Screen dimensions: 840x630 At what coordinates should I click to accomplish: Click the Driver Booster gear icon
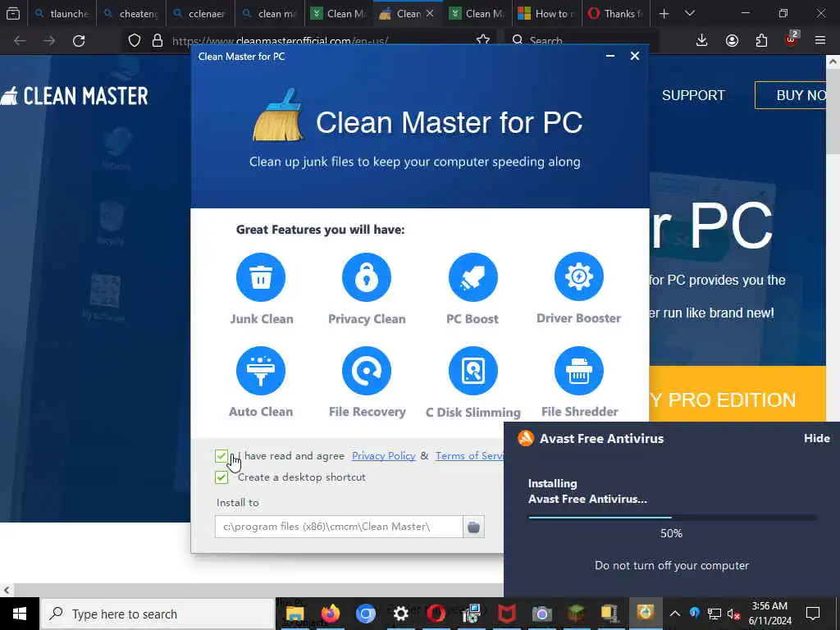[x=578, y=277]
